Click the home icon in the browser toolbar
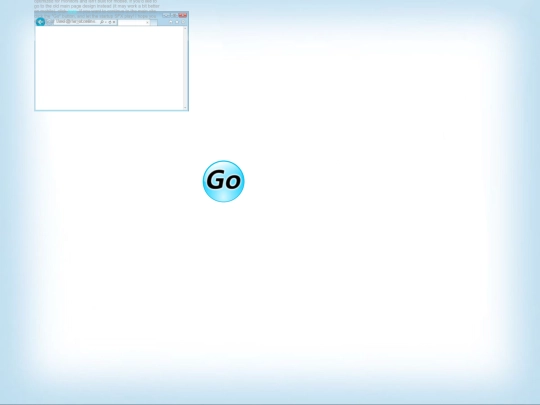Image resolution: width=540 pixels, height=405 pixels. 170,22
